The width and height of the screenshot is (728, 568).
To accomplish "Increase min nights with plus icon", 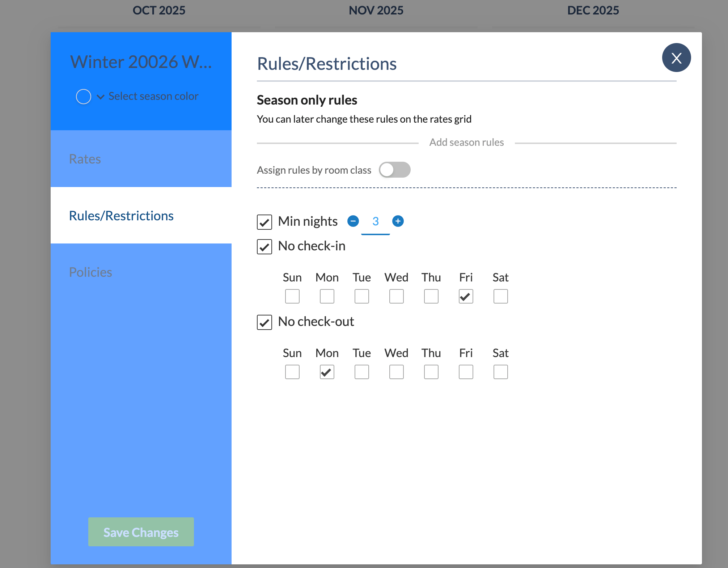I will point(398,221).
